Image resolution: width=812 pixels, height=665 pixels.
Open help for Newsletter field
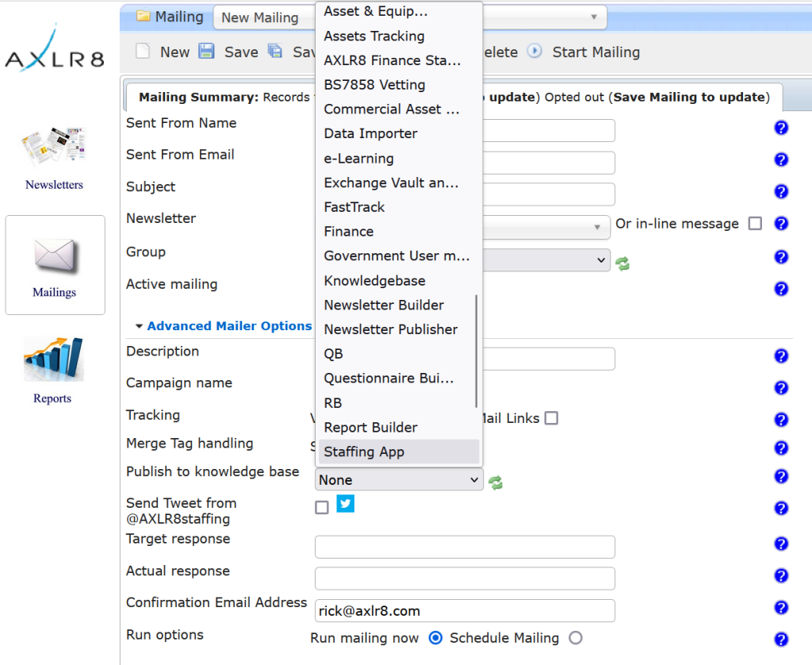(781, 224)
